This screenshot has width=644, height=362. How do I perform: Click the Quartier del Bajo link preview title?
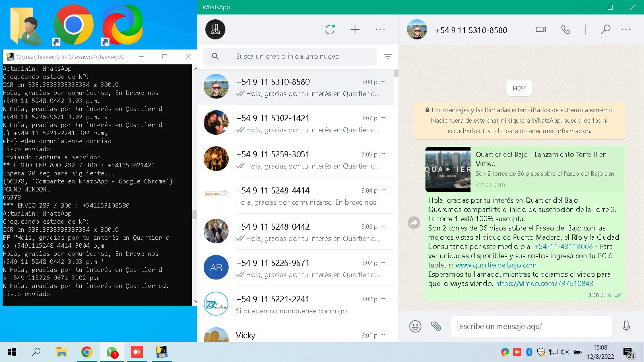tap(541, 159)
